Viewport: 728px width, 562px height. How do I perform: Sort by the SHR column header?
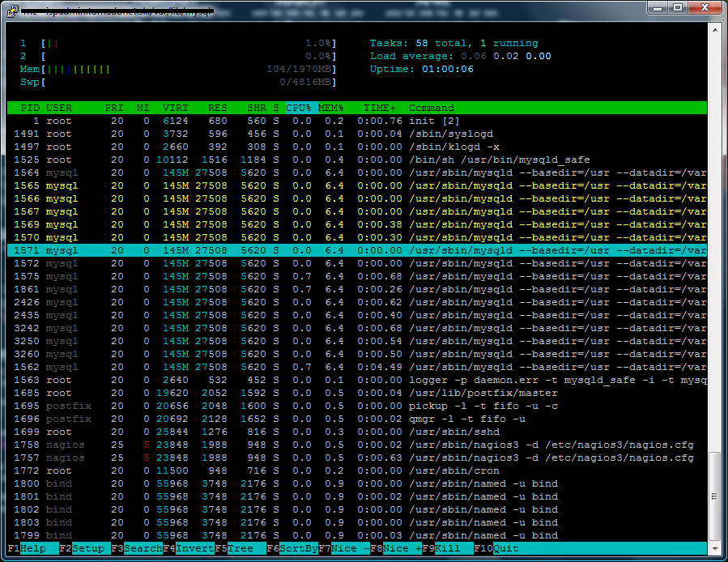257,108
